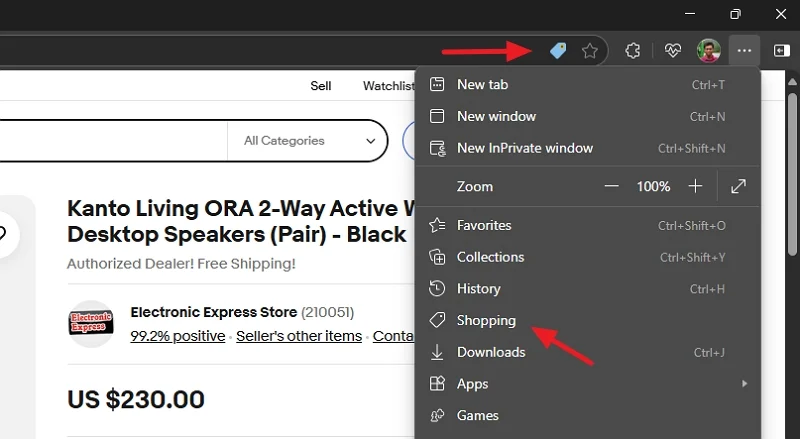Decrease zoom with the minus button
The height and width of the screenshot is (439, 800).
click(x=611, y=186)
